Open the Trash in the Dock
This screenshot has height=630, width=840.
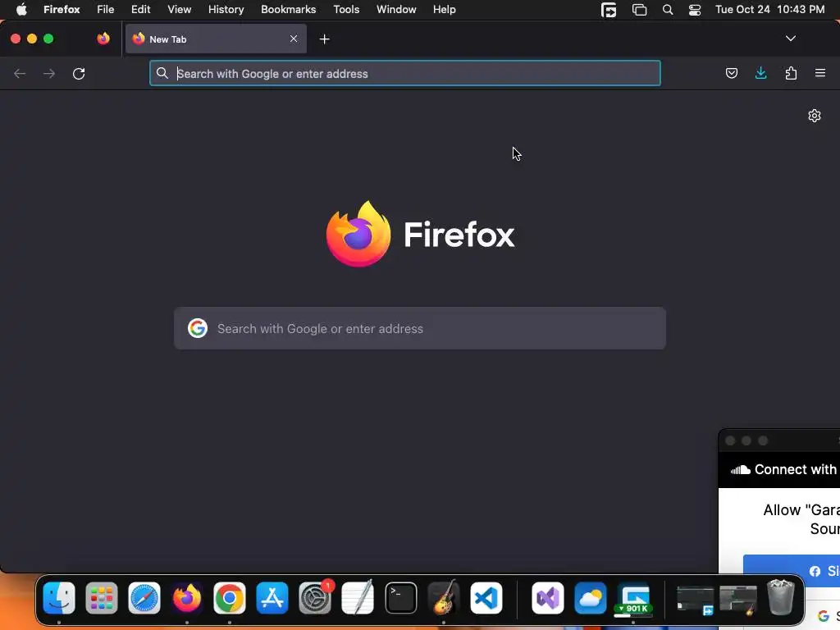(781, 598)
